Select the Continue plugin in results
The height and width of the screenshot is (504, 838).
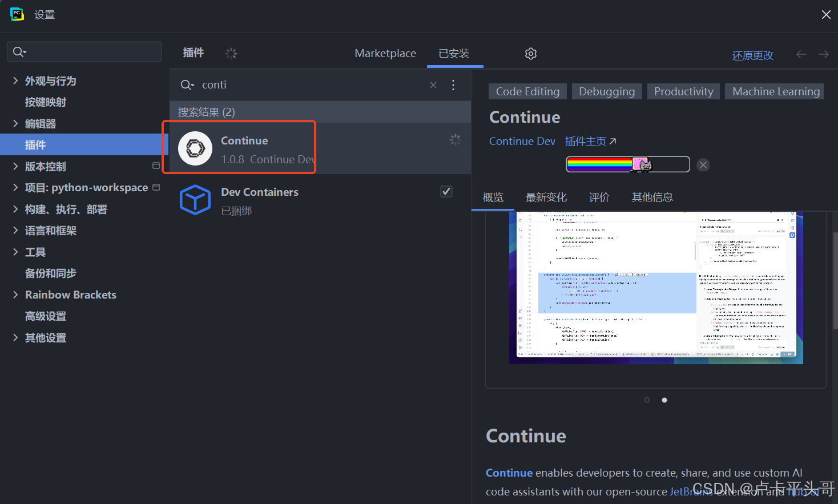click(x=320, y=148)
